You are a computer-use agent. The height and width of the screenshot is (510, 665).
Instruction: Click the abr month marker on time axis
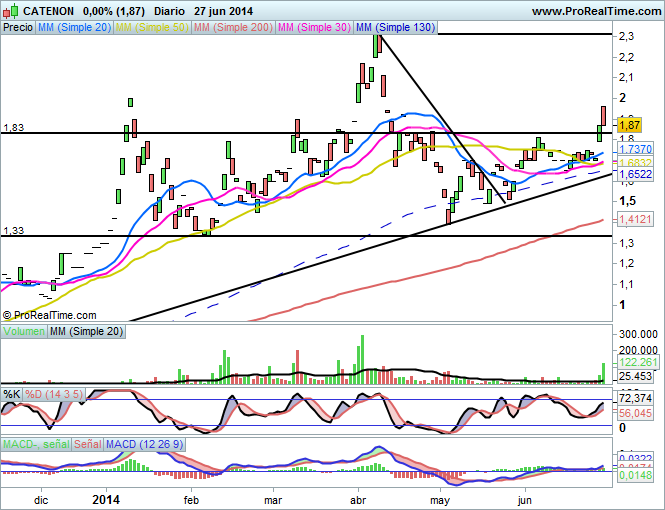pos(358,500)
